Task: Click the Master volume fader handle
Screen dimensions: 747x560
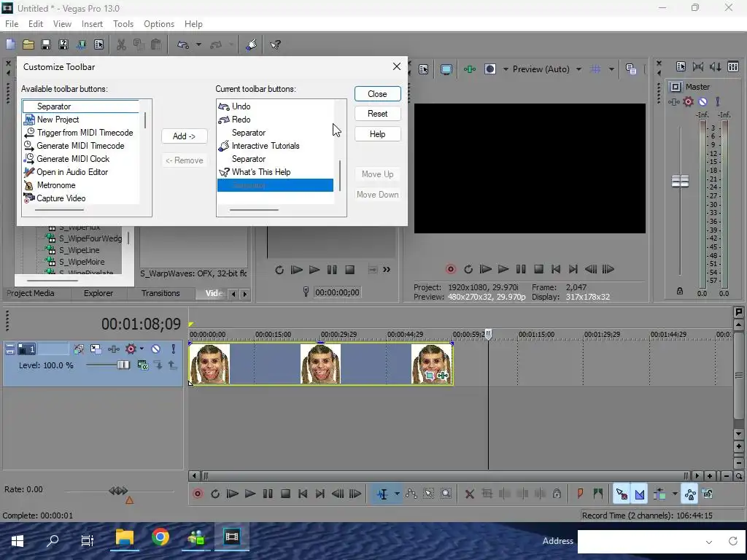Action: click(x=680, y=181)
